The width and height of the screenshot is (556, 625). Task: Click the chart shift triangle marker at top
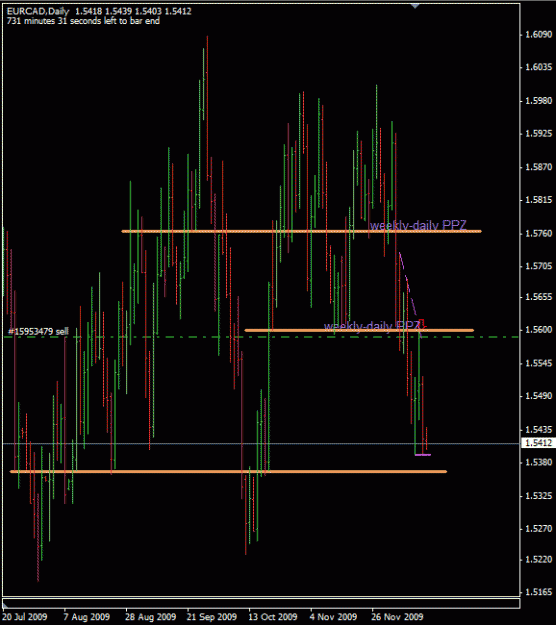tap(415, 6)
